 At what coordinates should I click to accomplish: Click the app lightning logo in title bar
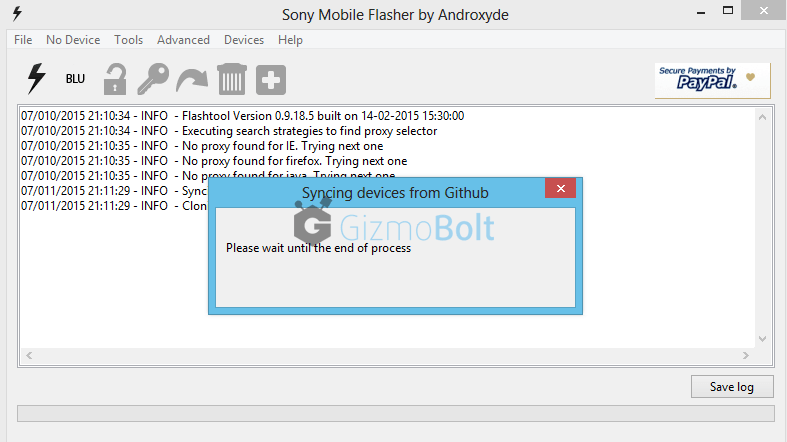[x=17, y=14]
